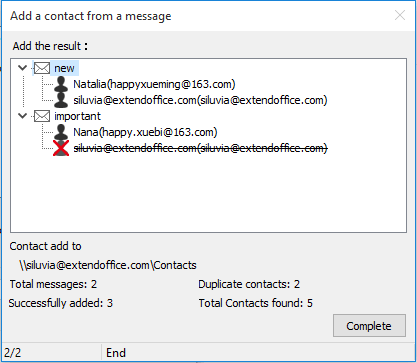The height and width of the screenshot is (363, 417).
Task: Select the 'new' message folder item
Action: coord(64,68)
